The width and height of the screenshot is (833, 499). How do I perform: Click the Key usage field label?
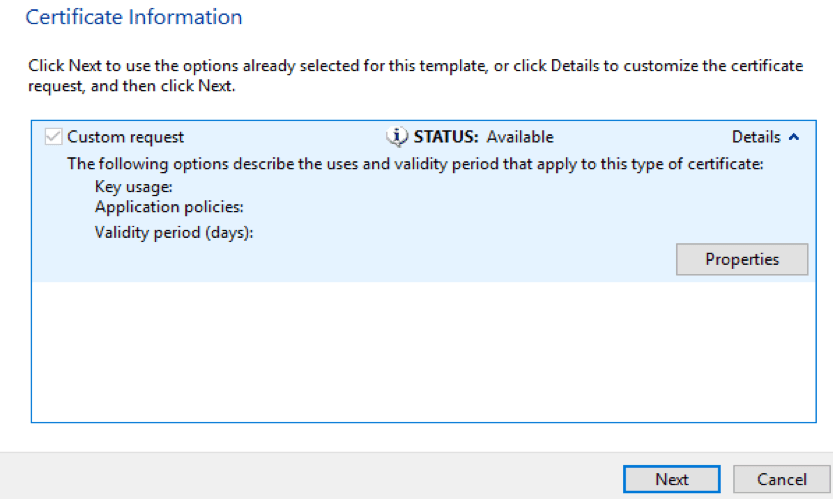tap(134, 187)
